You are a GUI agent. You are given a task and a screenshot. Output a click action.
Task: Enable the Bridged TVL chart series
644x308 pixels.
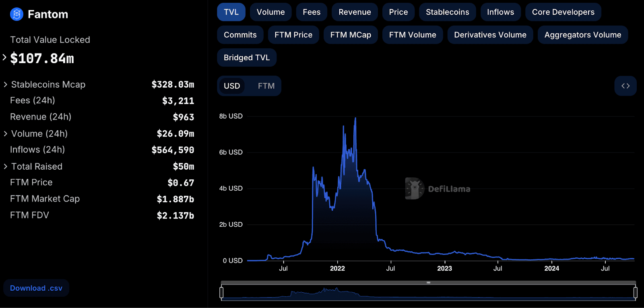click(247, 57)
